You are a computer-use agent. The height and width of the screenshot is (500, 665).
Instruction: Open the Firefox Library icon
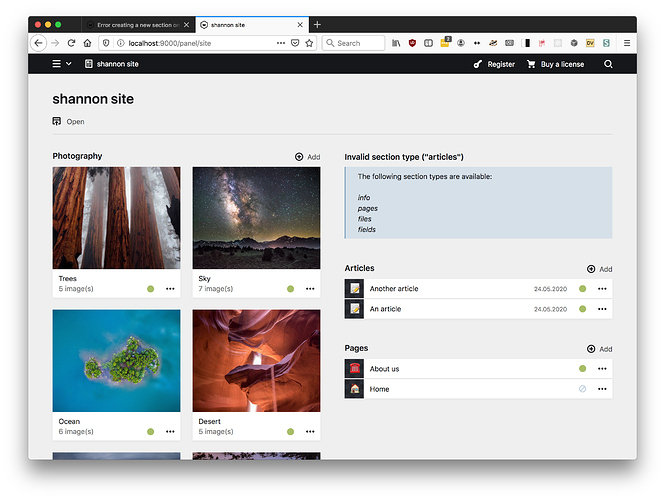(x=396, y=43)
